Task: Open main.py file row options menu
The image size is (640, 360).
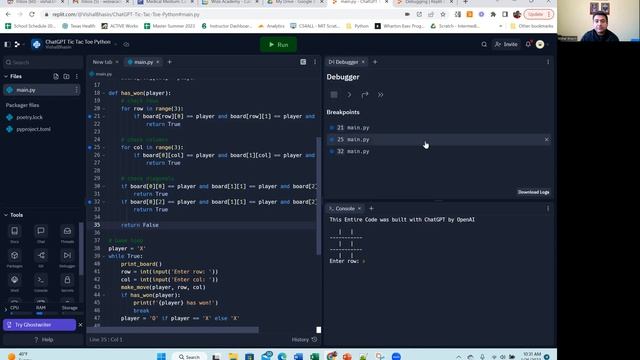Action: coord(76,90)
